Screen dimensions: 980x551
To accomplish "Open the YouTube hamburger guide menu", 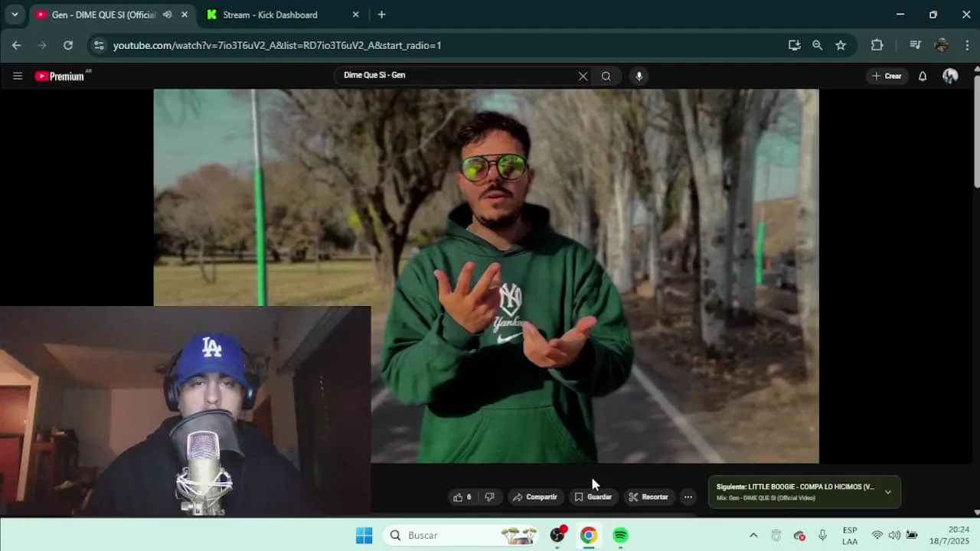I will click(x=18, y=76).
